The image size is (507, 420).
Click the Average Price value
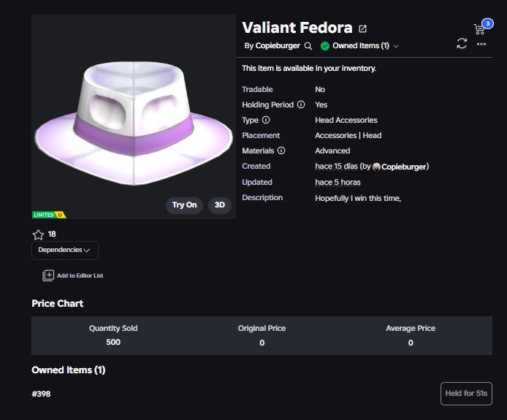(x=411, y=343)
